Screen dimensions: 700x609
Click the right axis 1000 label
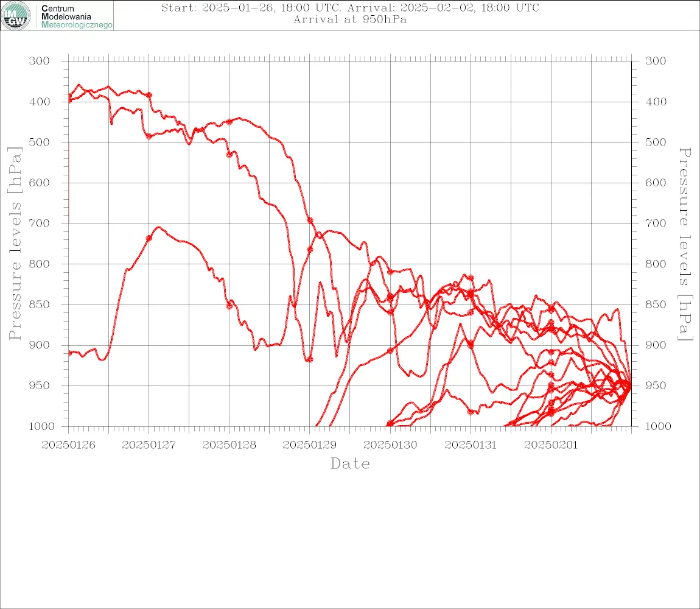pos(659,426)
